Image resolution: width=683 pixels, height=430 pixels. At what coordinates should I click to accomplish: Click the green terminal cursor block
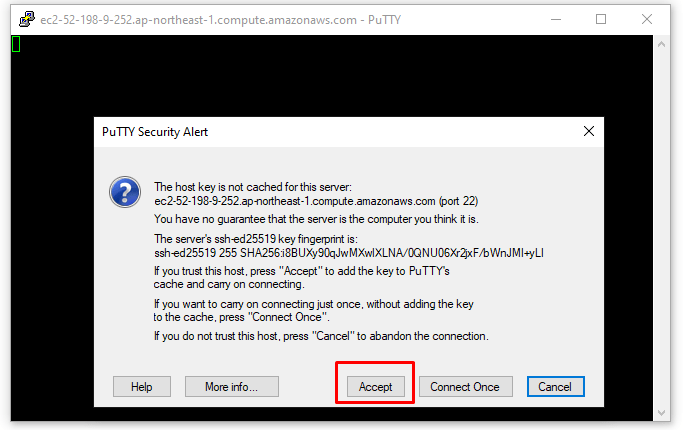tap(16, 44)
